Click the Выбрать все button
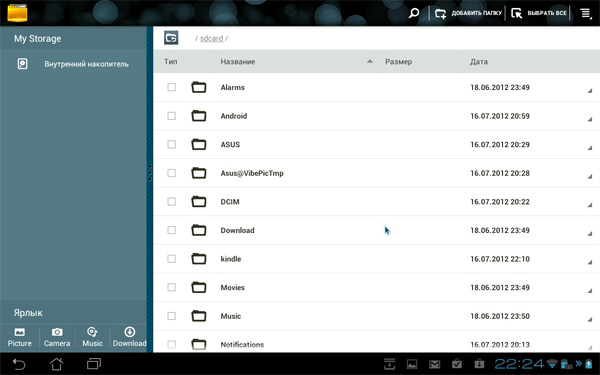The height and width of the screenshot is (375, 600). tap(539, 13)
